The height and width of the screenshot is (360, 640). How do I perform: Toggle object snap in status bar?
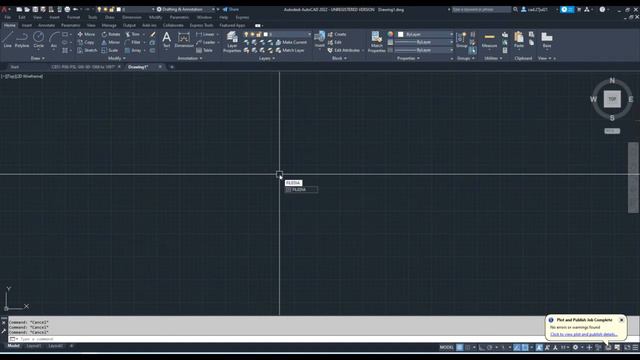pos(525,347)
